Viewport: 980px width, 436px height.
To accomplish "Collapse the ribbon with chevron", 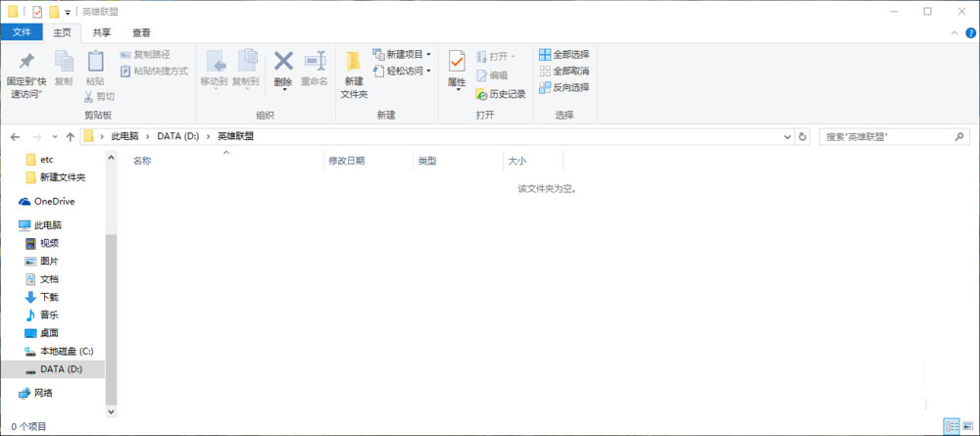I will click(x=955, y=33).
